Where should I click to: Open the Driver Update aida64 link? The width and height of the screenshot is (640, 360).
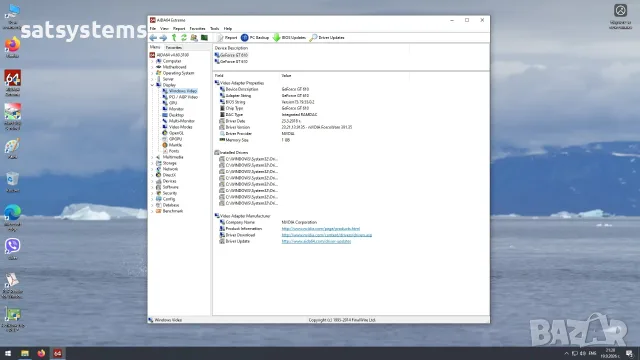(316, 242)
